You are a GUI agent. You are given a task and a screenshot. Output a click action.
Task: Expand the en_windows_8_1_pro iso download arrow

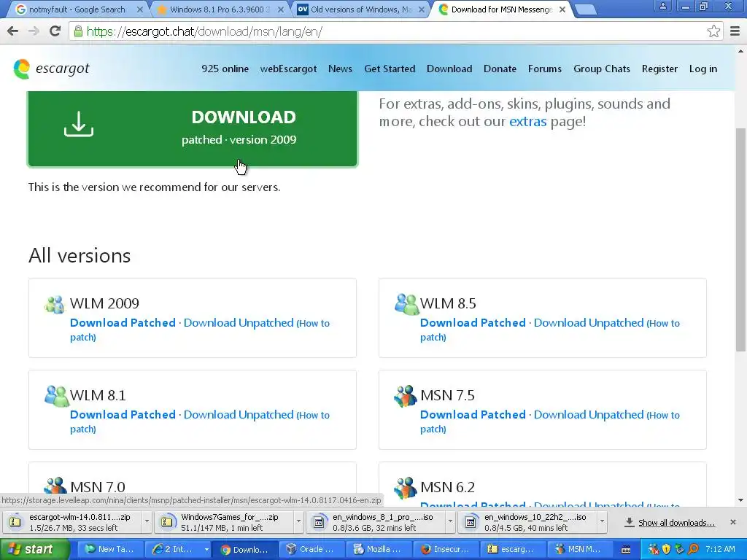coord(449,521)
